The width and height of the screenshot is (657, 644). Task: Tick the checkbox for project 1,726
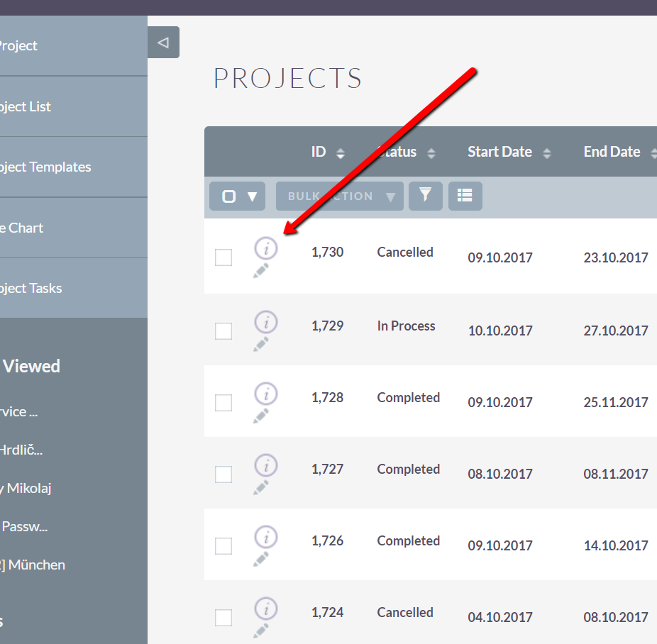[223, 545]
